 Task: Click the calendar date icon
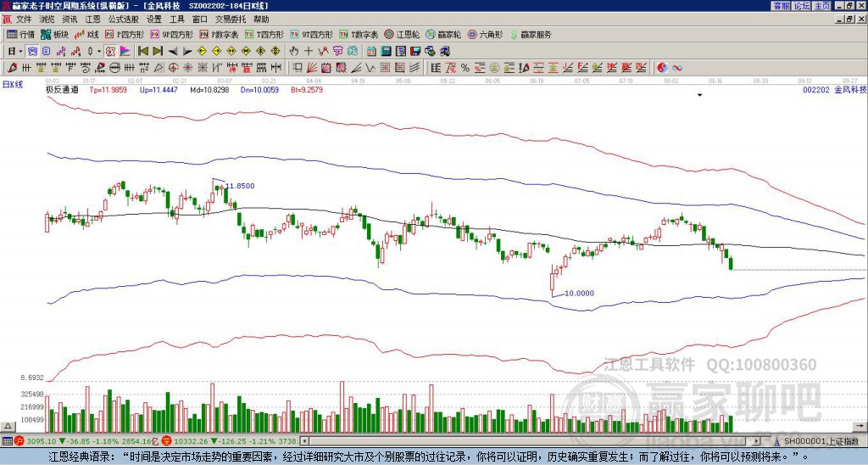[371, 52]
